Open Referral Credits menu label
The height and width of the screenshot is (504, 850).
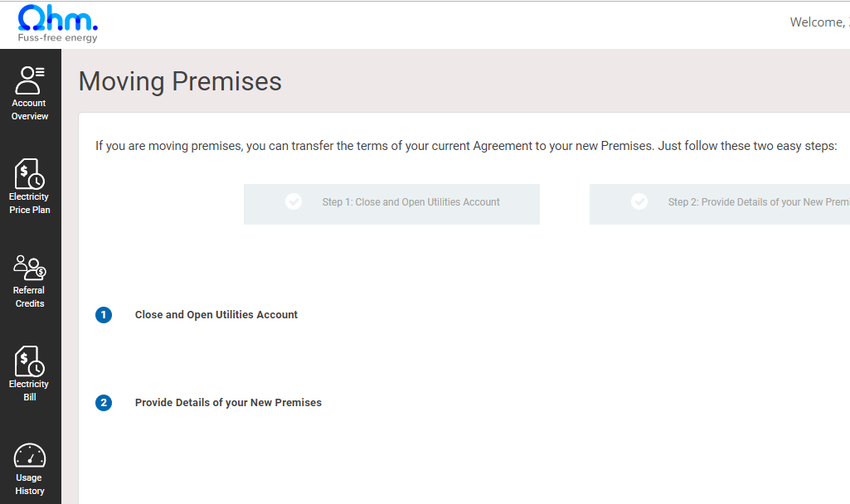[30, 298]
